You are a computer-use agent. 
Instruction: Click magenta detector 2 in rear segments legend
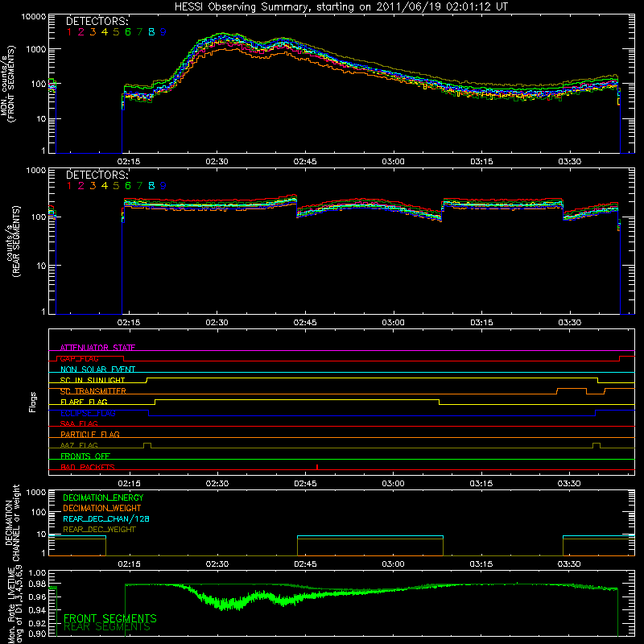[x=81, y=186]
